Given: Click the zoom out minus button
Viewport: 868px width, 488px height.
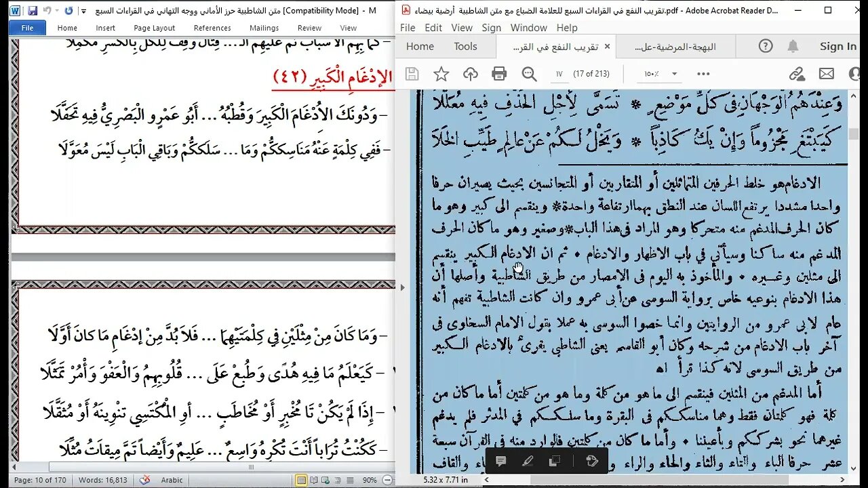Looking at the screenshot, I should 387,480.
